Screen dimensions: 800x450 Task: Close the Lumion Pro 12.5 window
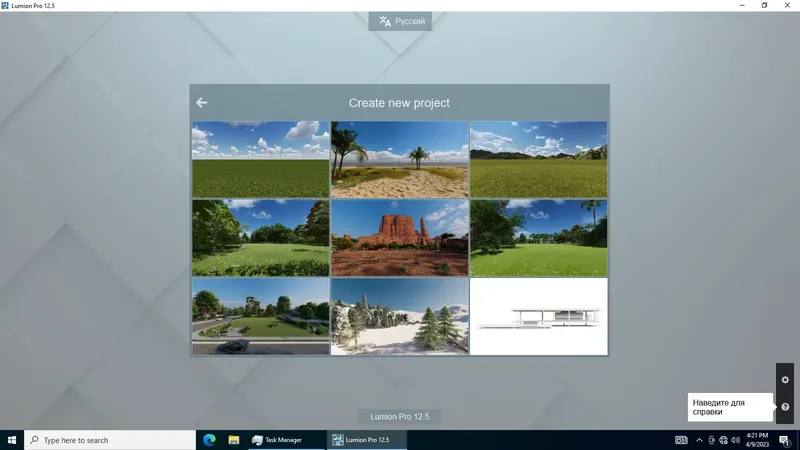click(x=787, y=5)
